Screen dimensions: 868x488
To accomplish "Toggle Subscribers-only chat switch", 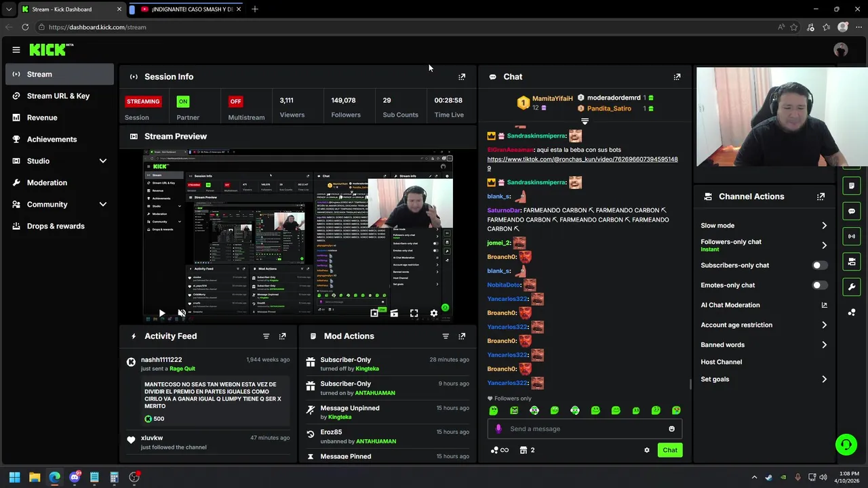I will point(819,265).
